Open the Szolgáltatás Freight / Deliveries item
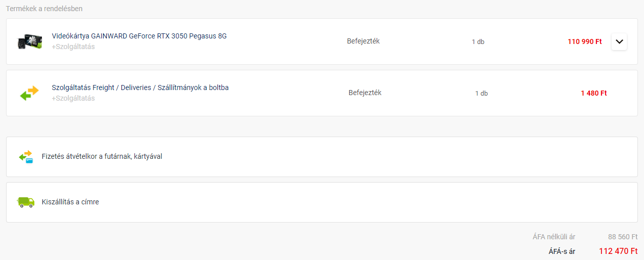644x260 pixels. (140, 88)
